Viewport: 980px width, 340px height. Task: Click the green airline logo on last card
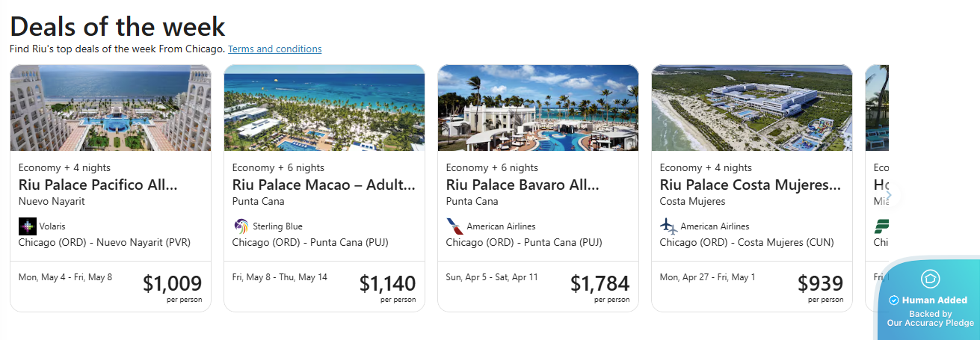click(881, 226)
